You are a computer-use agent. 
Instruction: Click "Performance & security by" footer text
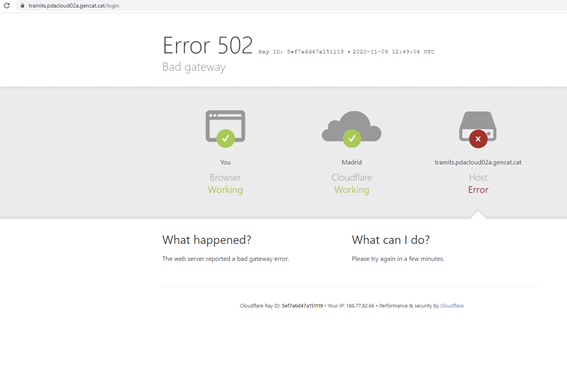click(409, 306)
